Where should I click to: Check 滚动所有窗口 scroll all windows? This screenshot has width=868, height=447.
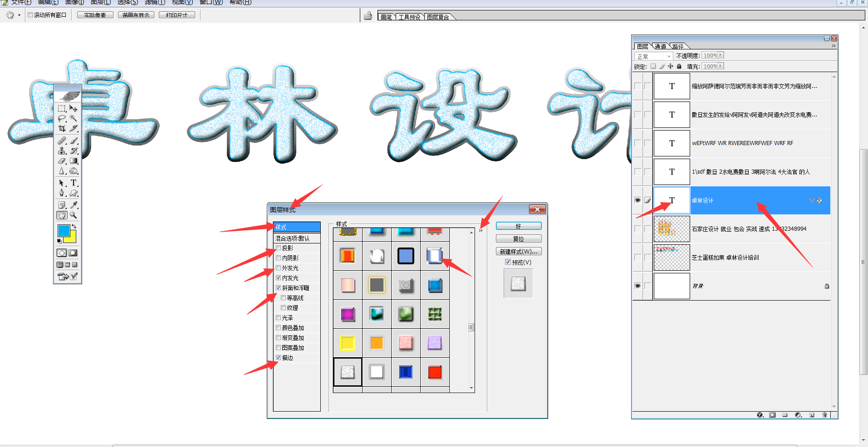click(x=30, y=15)
